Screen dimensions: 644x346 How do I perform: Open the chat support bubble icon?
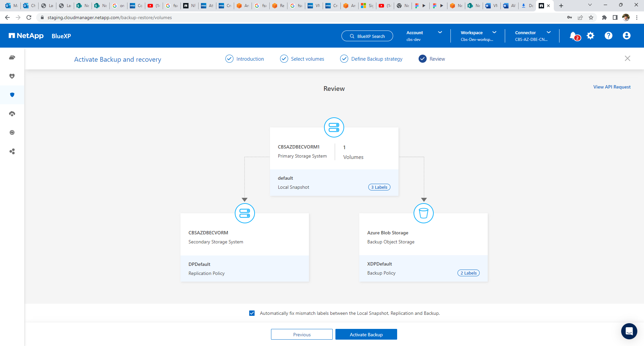(629, 331)
